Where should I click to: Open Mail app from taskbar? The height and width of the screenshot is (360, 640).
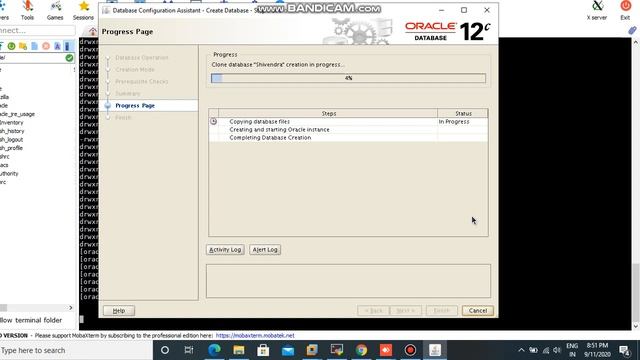tap(288, 350)
